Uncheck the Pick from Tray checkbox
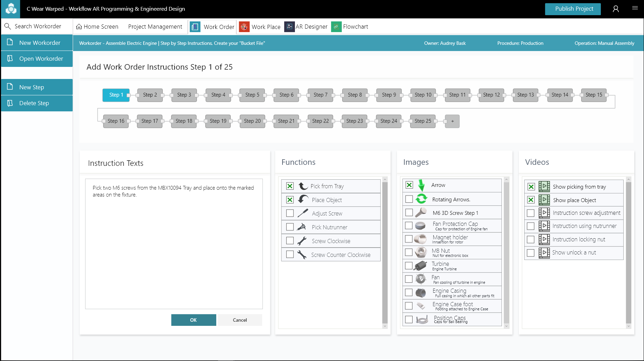This screenshot has height=361, width=644. [290, 186]
